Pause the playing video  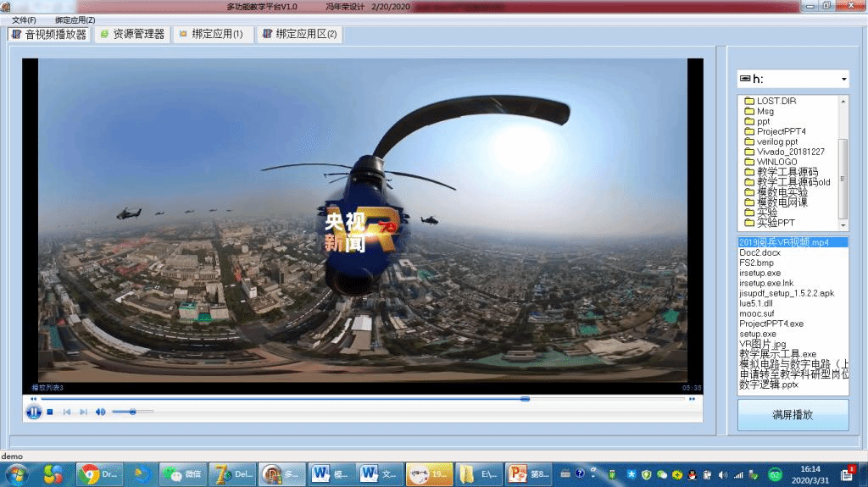(x=34, y=412)
